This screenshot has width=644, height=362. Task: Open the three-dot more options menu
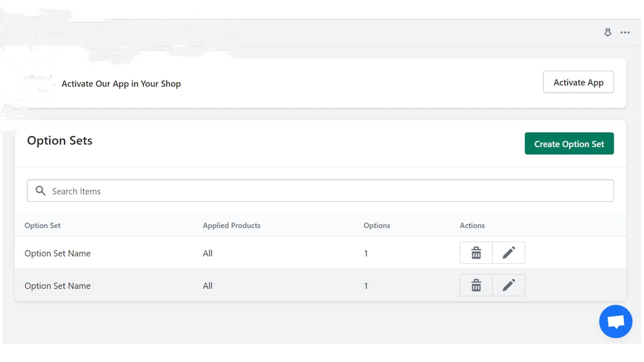(625, 33)
